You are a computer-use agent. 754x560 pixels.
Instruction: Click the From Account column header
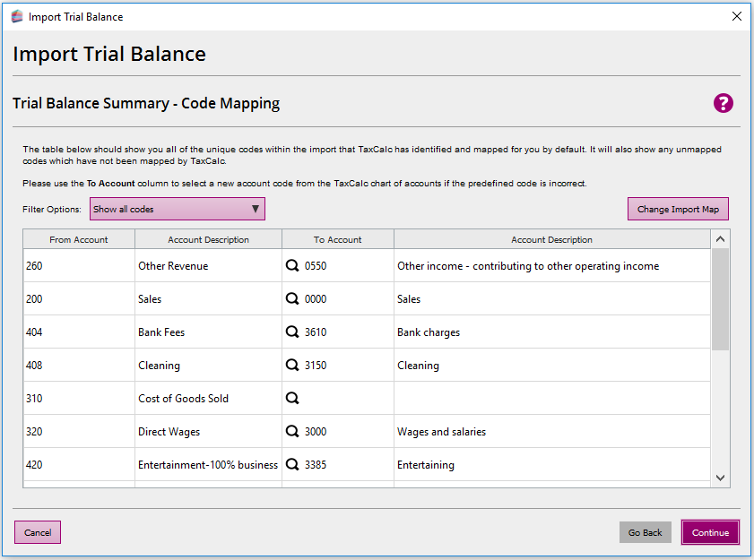point(79,239)
